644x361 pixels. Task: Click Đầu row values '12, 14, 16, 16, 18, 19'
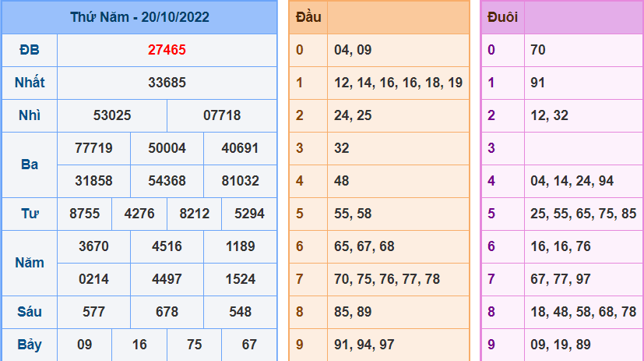click(x=399, y=83)
